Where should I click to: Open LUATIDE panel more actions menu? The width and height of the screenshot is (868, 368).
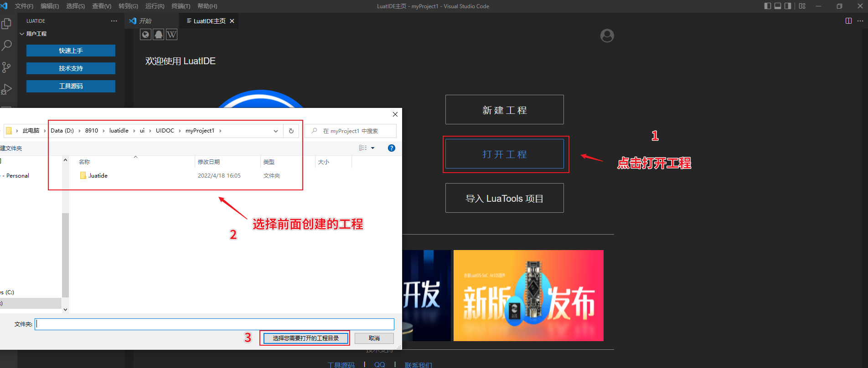point(114,21)
